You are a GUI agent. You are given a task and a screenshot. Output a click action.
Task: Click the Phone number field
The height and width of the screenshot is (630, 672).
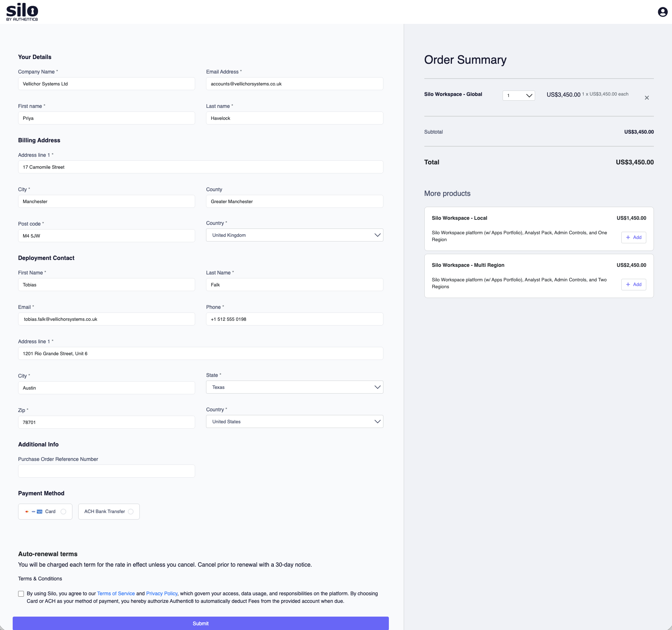point(294,319)
